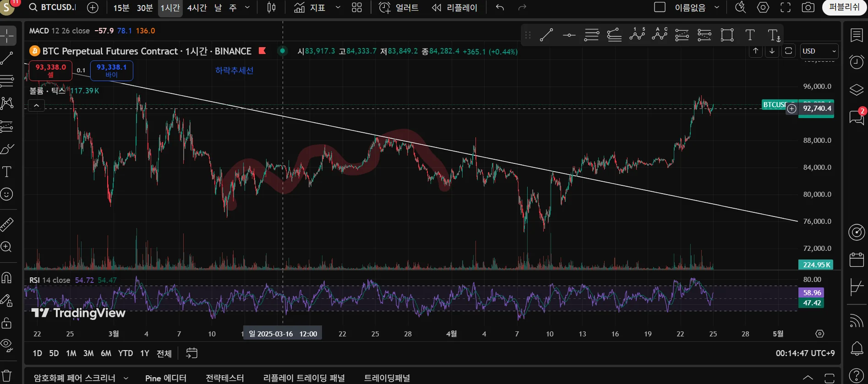Click the 퍼블리쉬 publish button

[x=844, y=8]
